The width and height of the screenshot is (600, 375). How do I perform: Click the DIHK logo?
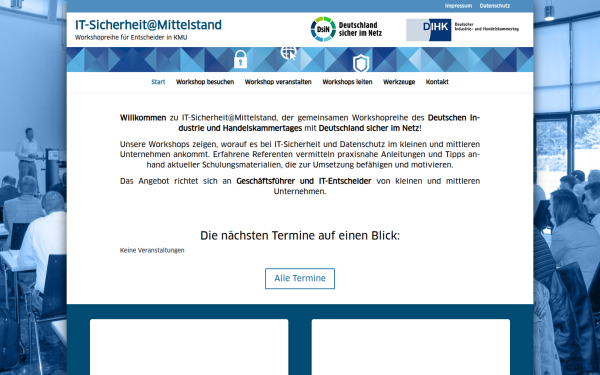click(x=462, y=30)
